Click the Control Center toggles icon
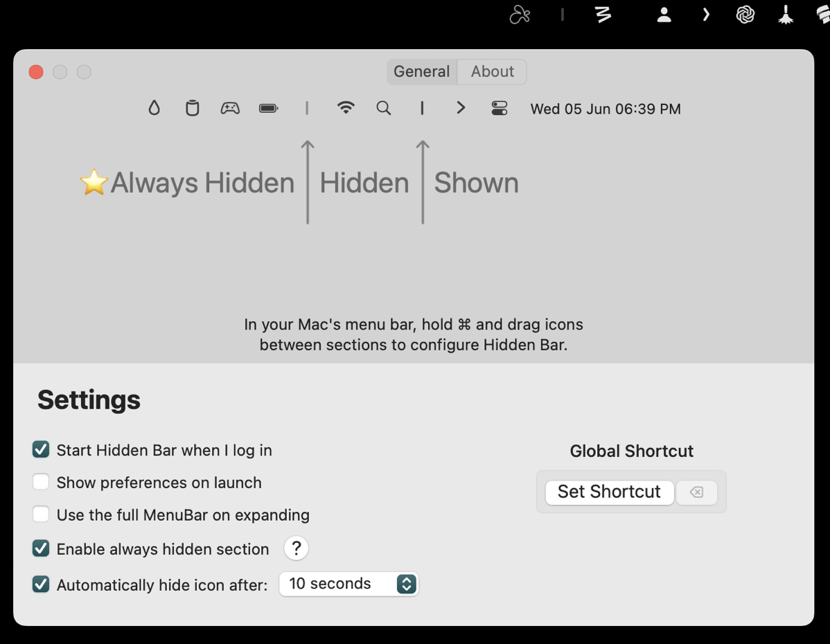The height and width of the screenshot is (644, 830). pos(499,108)
